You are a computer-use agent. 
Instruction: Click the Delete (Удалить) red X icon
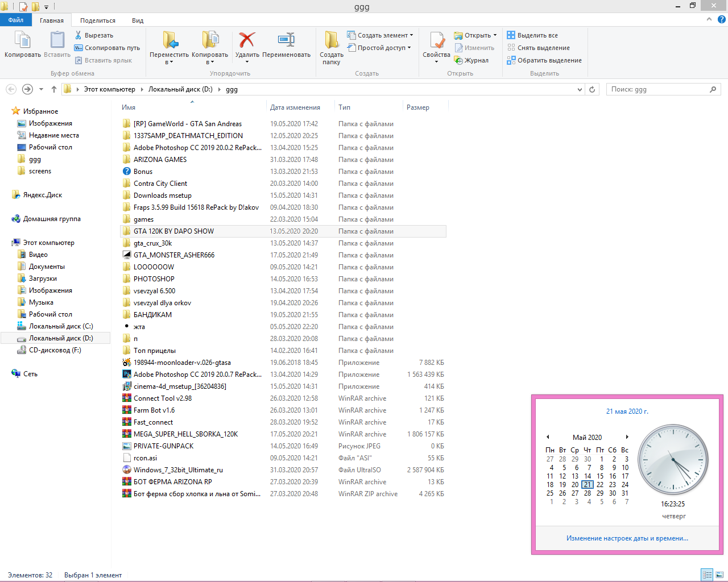point(247,40)
